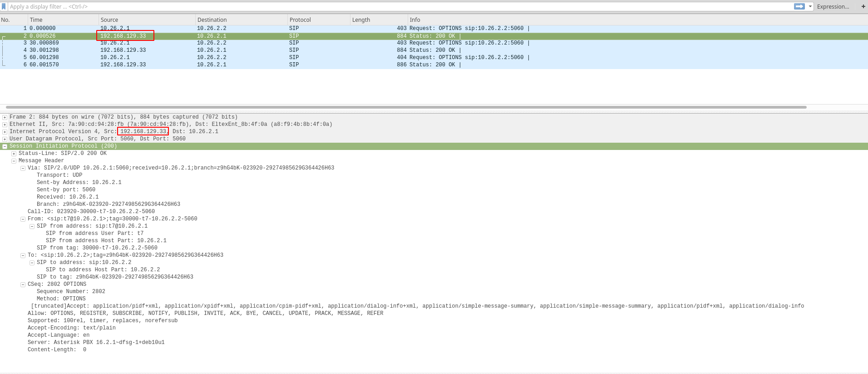Expand the Internet Protocol Version 4 node

[5, 132]
